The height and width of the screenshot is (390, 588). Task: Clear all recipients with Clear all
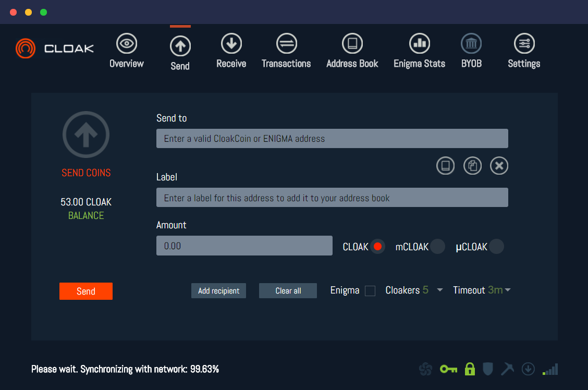288,290
